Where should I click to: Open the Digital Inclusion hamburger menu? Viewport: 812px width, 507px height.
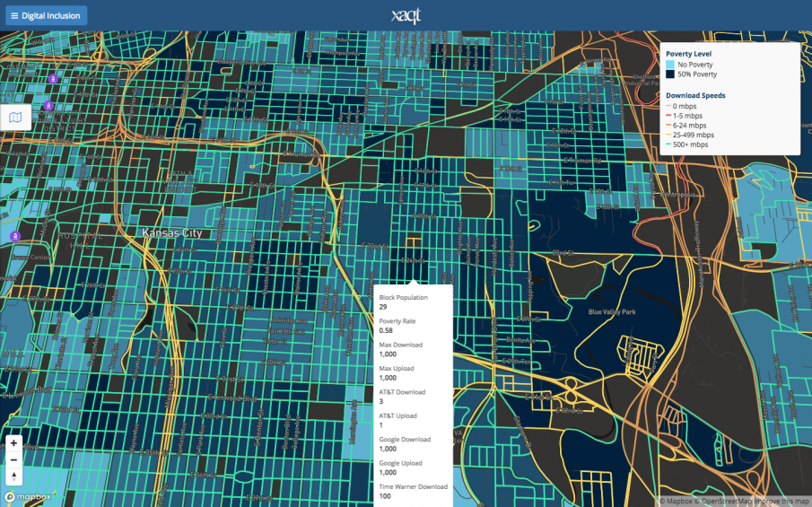(46, 15)
